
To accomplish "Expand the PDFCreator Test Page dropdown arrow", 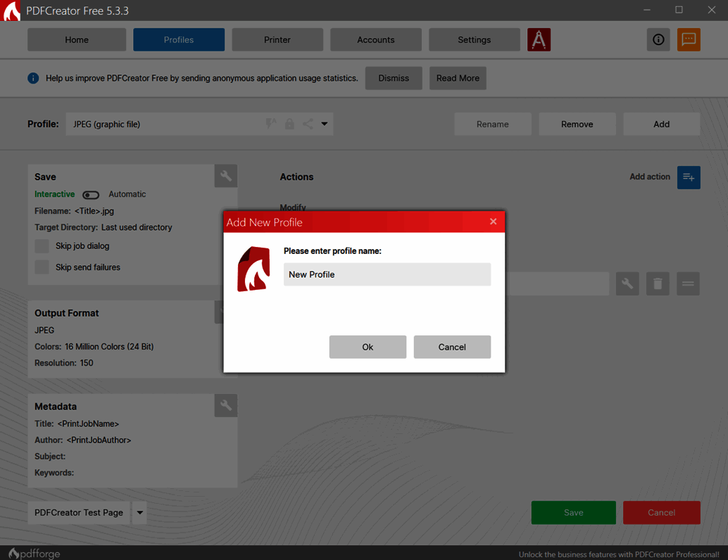I will tap(139, 513).
